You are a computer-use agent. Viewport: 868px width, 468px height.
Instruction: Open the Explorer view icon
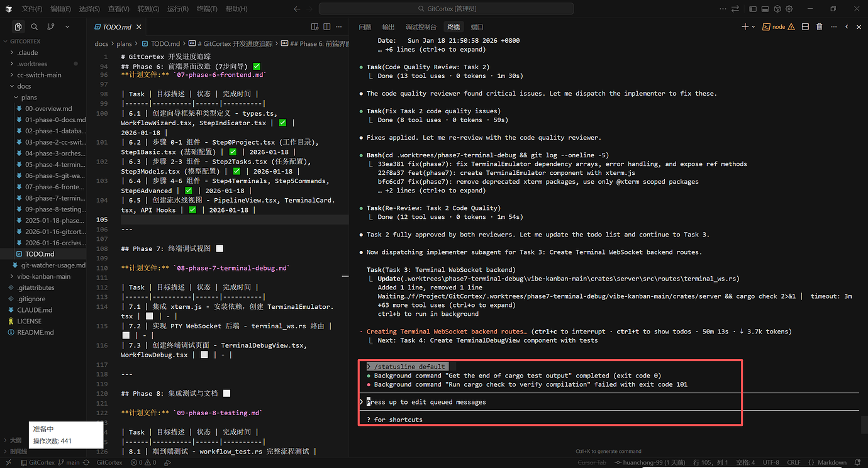point(18,27)
